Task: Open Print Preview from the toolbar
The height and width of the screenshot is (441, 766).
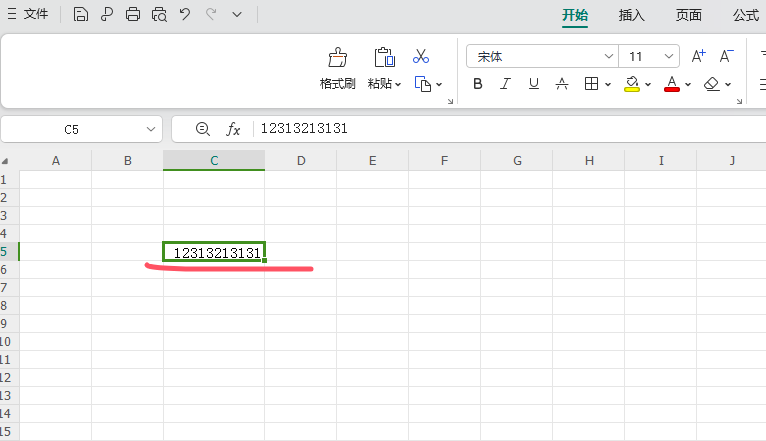Action: pyautogui.click(x=159, y=14)
